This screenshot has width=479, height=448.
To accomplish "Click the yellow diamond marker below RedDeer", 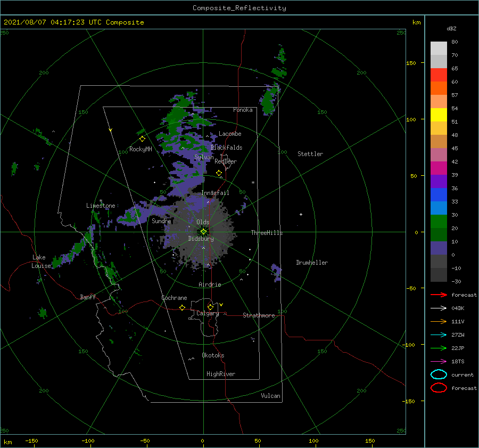I will 219,173.
